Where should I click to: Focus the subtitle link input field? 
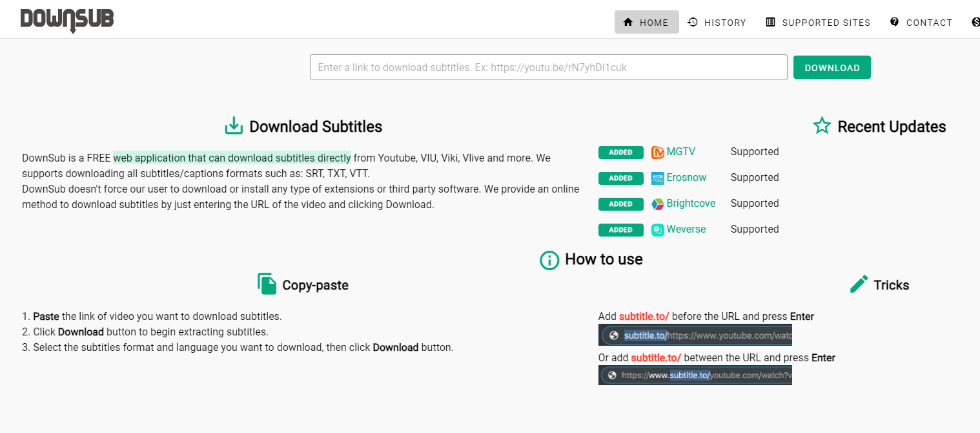click(549, 67)
